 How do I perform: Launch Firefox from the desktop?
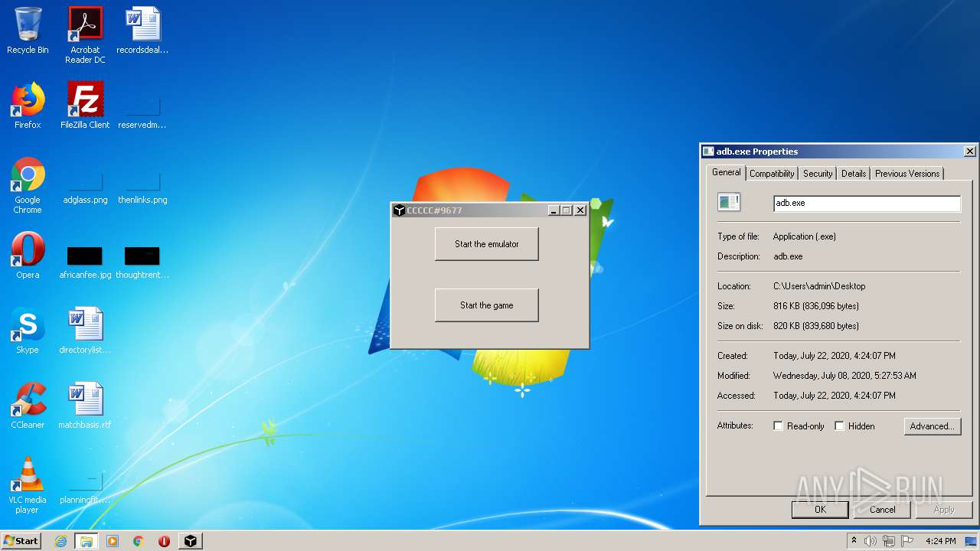[28, 106]
